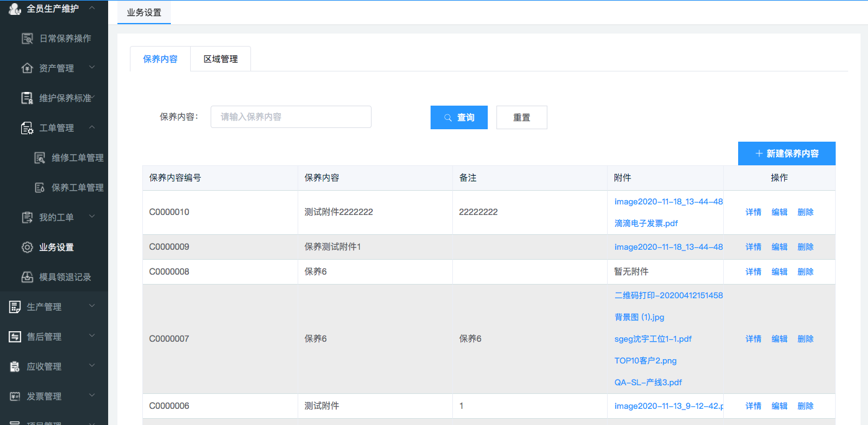The width and height of the screenshot is (868, 425).
Task: Open the 滴滴电子发票.pdf attachment link
Action: 646,223
